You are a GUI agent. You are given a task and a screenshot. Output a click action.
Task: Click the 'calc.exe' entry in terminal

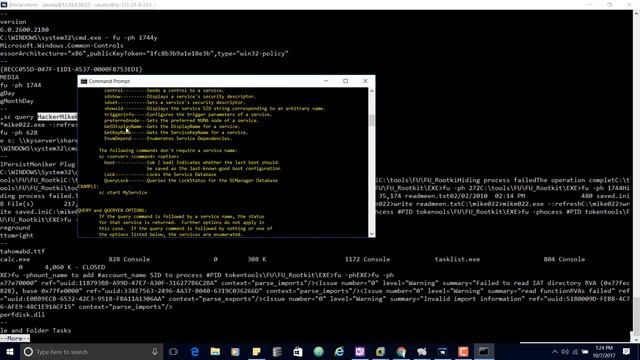15,259
